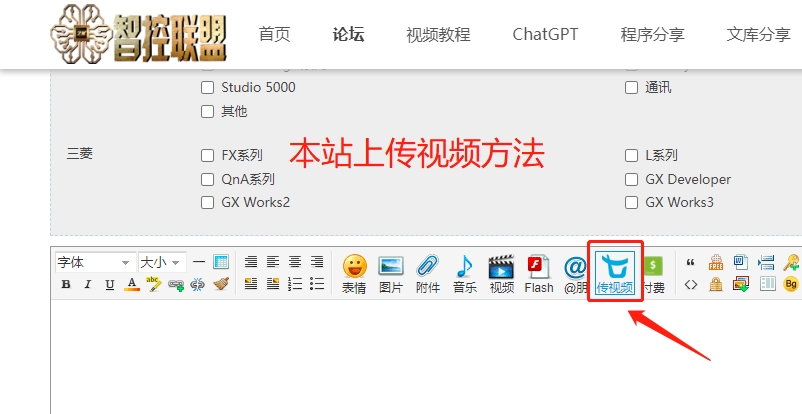Insert Flash content
802x414 pixels.
point(539,274)
